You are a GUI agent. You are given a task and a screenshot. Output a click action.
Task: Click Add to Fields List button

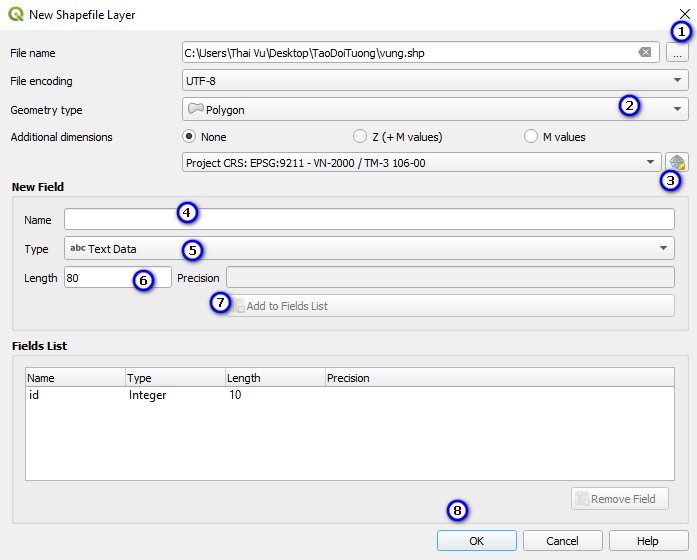pyautogui.click(x=450, y=306)
